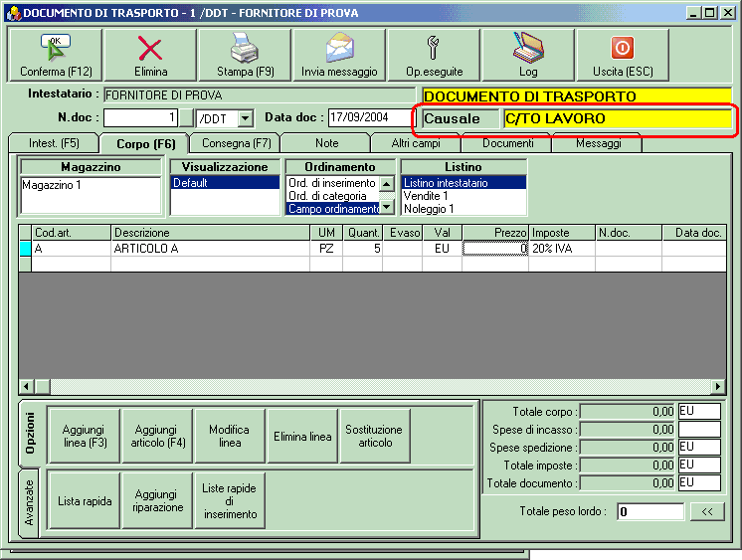Open the Log book icon

528,48
